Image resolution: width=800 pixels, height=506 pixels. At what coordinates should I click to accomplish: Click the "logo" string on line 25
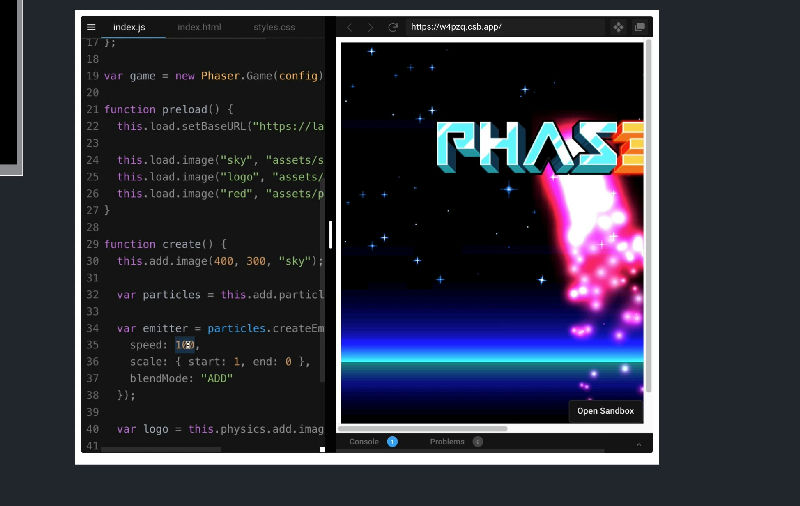(239, 177)
